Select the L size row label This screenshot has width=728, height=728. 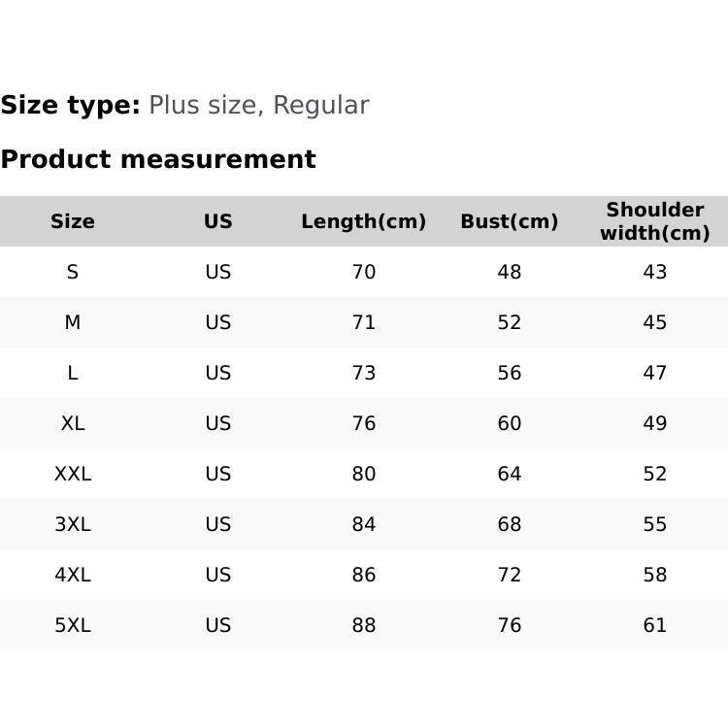point(73,373)
